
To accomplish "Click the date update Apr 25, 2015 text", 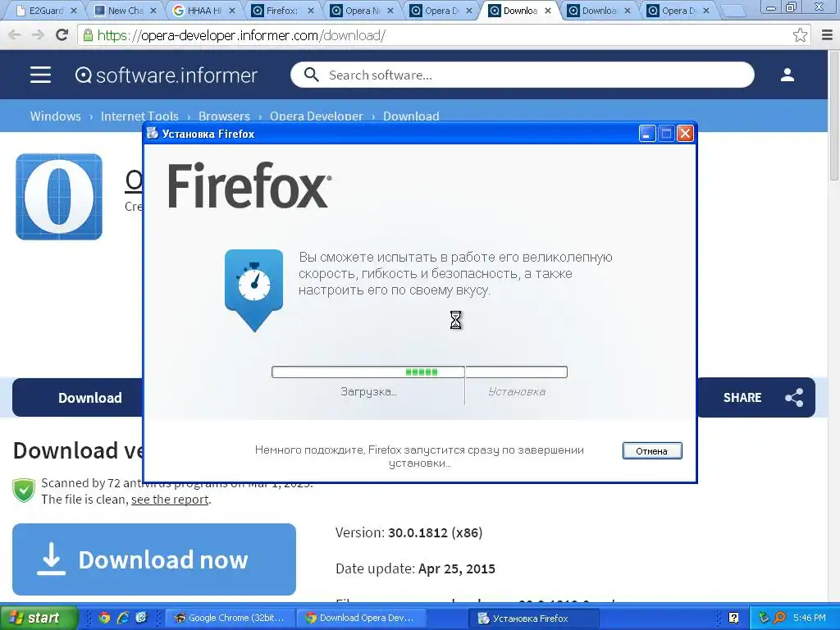I will point(456,568).
